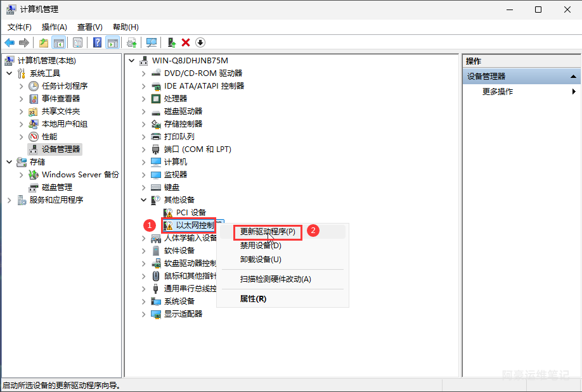582x392 pixels.
Task: Click the update driver green arrow toolbar icon
Action: click(171, 42)
